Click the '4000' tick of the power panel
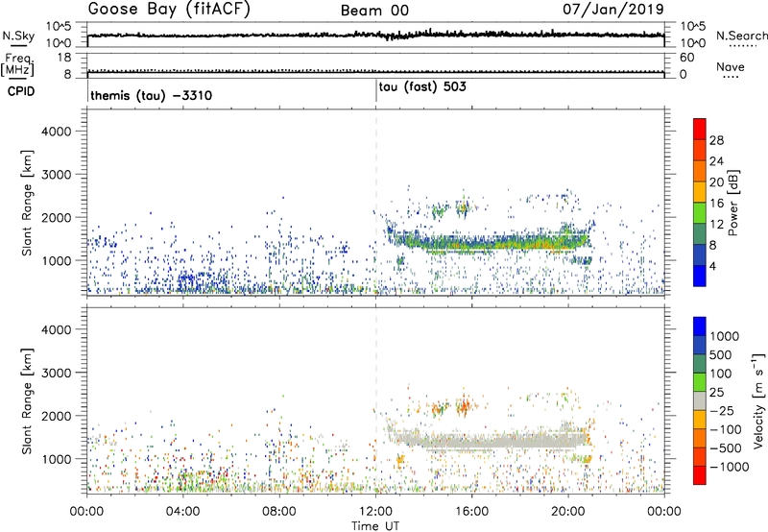This screenshot has width=768, height=532. [56, 132]
